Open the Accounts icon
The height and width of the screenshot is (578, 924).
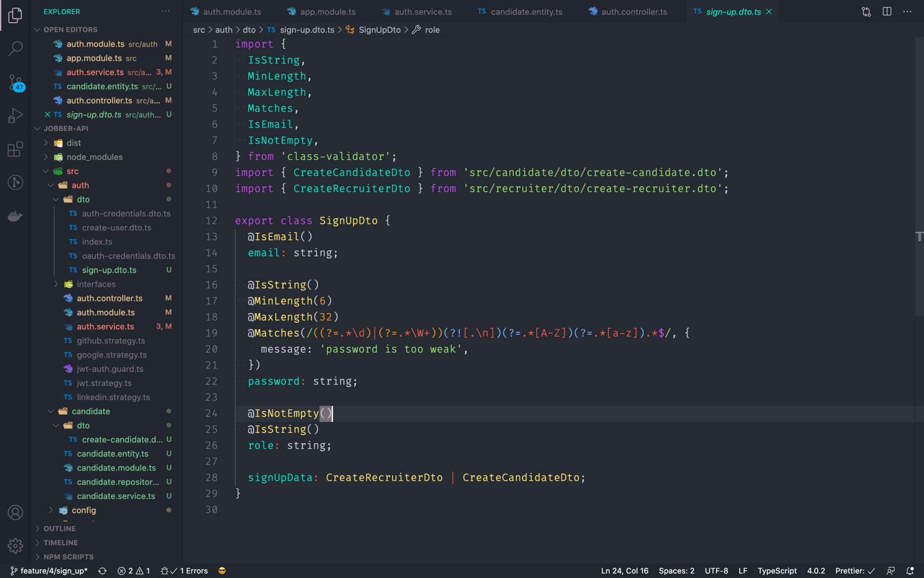[15, 512]
